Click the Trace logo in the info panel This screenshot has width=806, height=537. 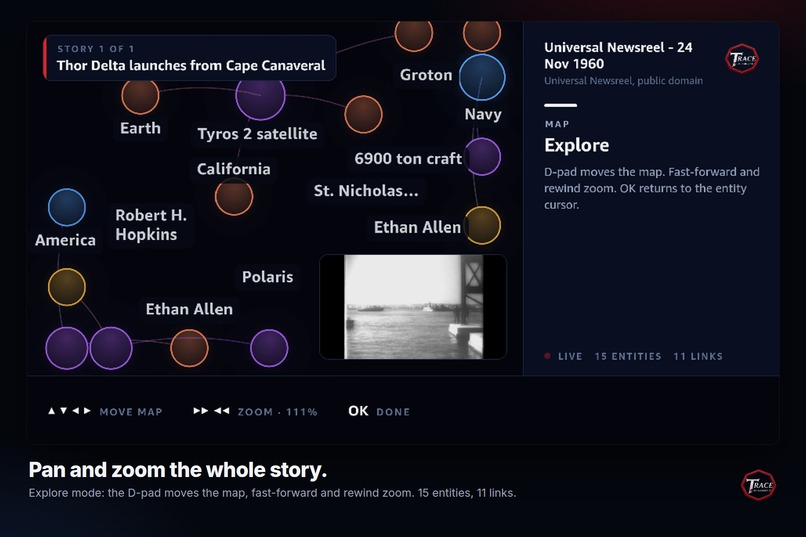742,59
